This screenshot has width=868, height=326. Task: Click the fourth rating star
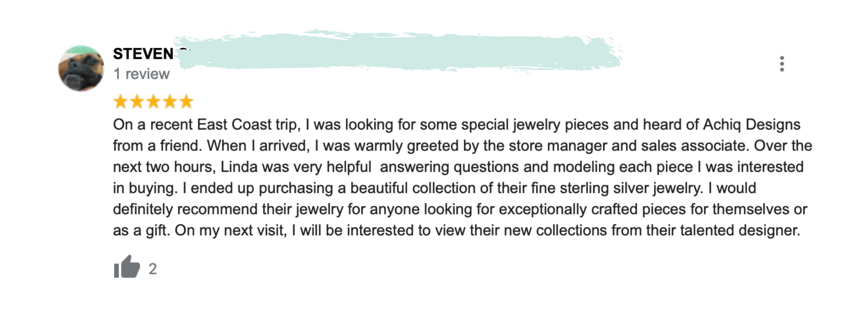click(170, 102)
